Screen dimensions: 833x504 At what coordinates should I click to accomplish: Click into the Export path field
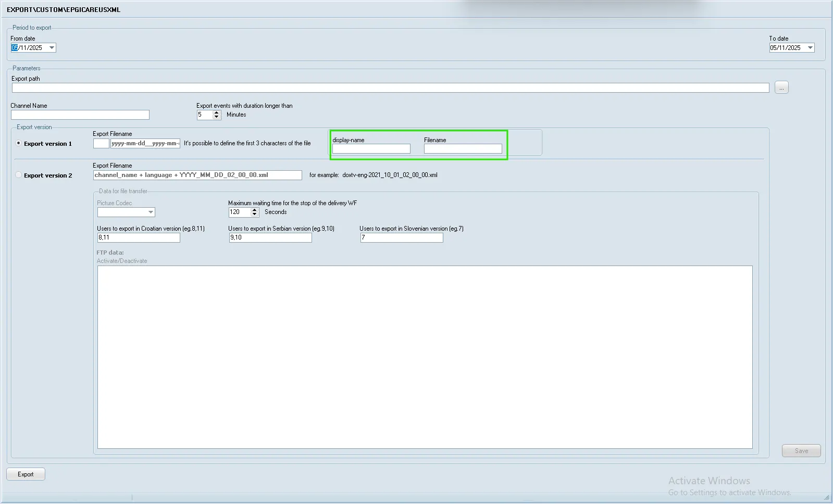pos(390,88)
